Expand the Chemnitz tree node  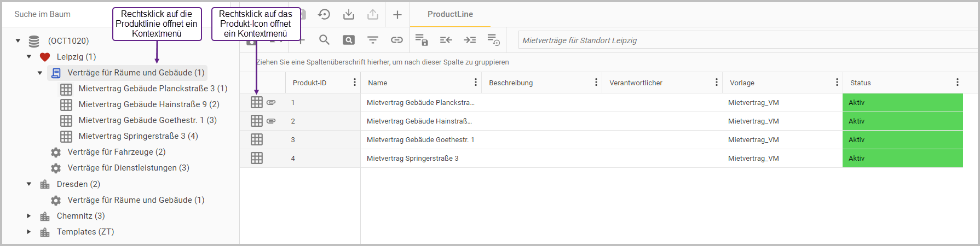tap(29, 216)
